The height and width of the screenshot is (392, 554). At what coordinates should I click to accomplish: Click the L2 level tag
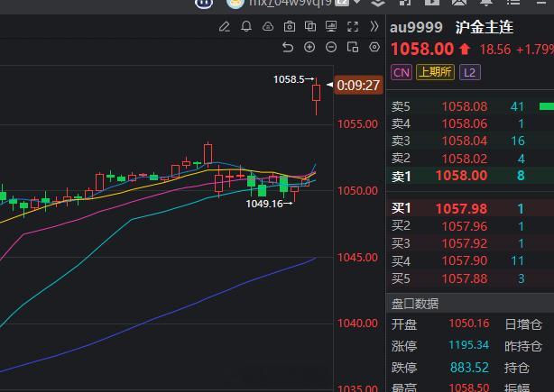tap(469, 73)
